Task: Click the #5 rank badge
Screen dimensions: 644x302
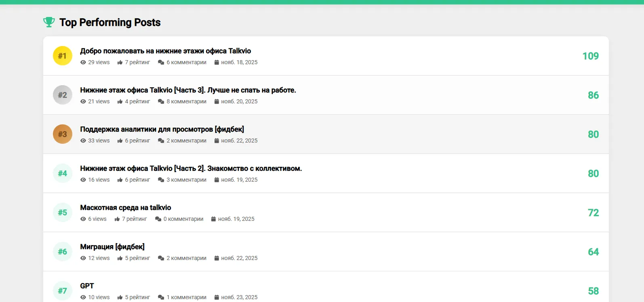Action: click(x=63, y=212)
